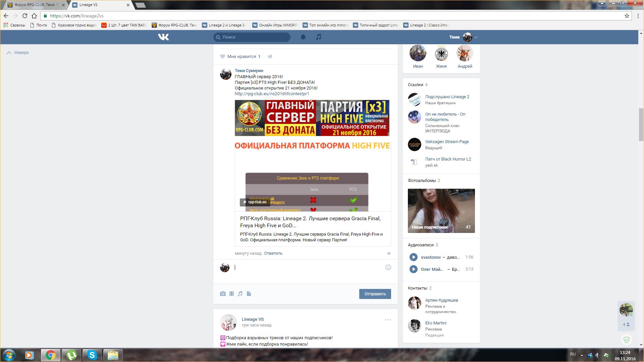
Task: Play the Олег Май audio track
Action: [413, 269]
